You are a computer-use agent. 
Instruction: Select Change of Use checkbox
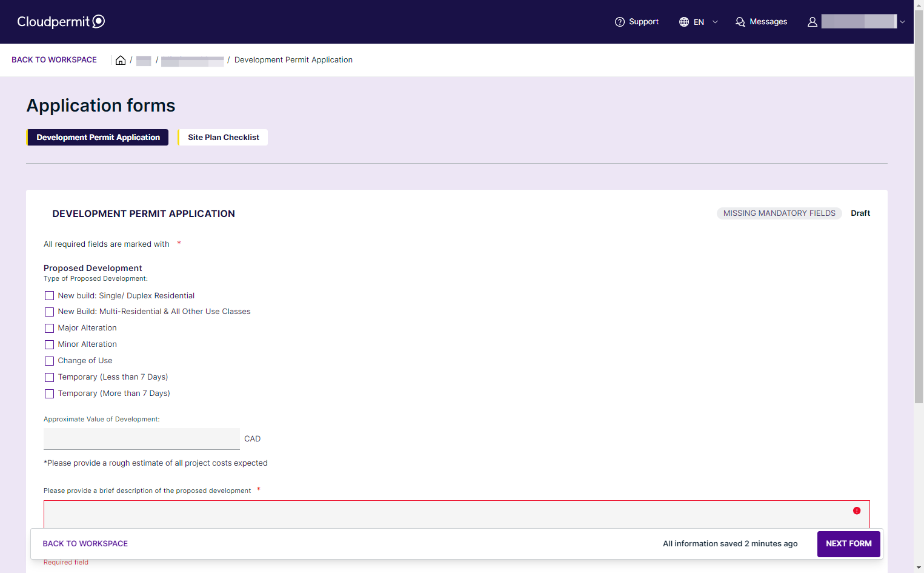(50, 361)
